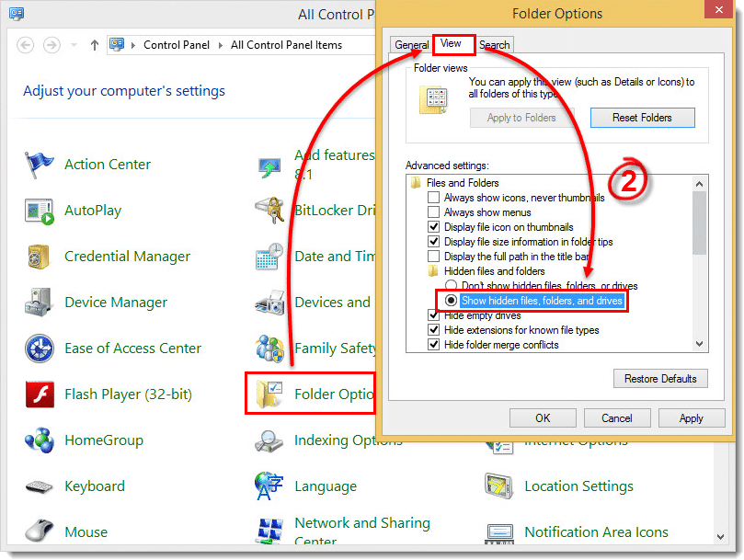
Task: Open the Keyboard icon
Action: [39, 486]
